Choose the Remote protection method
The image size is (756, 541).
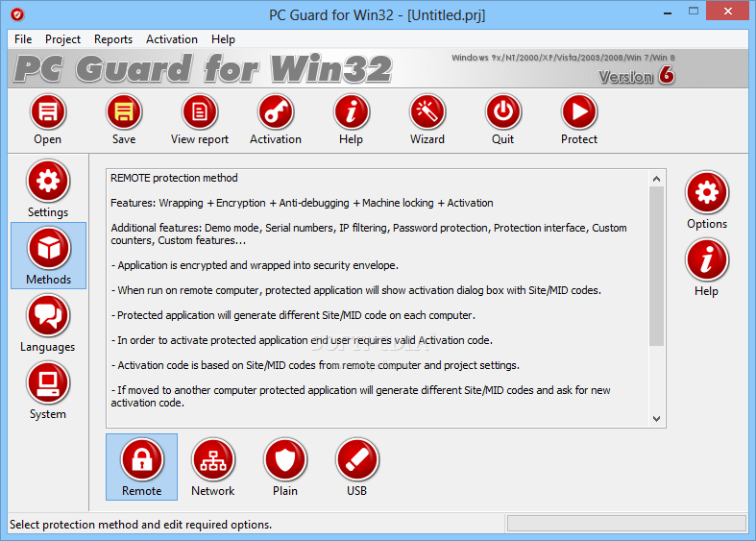tap(142, 467)
